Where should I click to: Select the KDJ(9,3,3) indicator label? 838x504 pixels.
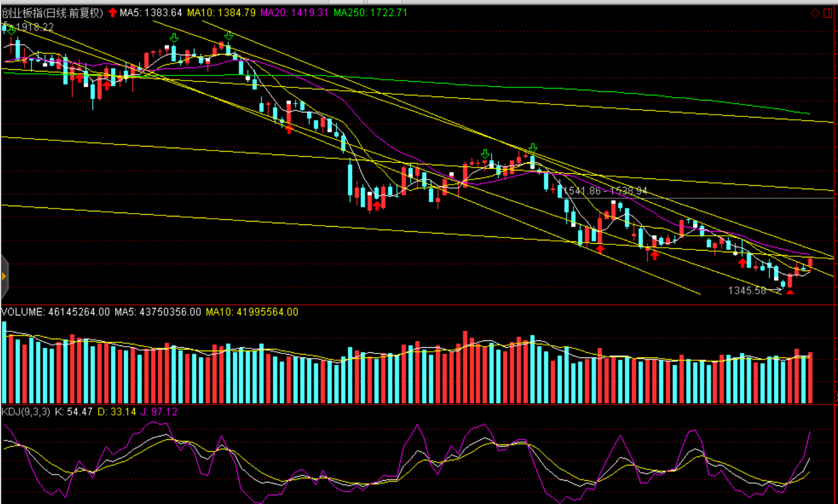click(26, 411)
